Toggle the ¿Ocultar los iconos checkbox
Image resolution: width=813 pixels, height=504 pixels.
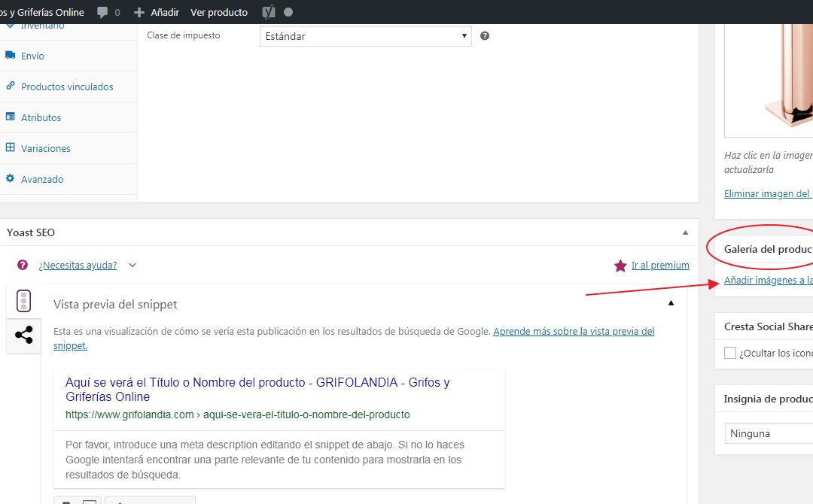(x=730, y=353)
